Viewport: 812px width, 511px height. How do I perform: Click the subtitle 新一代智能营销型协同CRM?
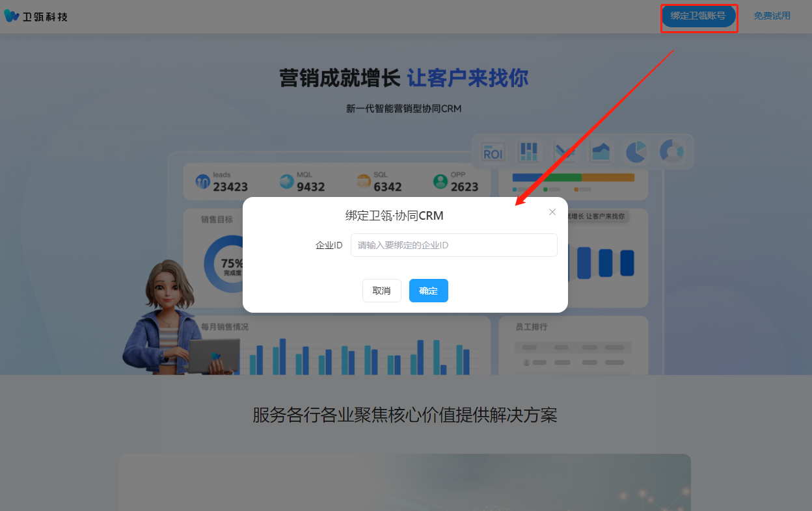(x=404, y=109)
